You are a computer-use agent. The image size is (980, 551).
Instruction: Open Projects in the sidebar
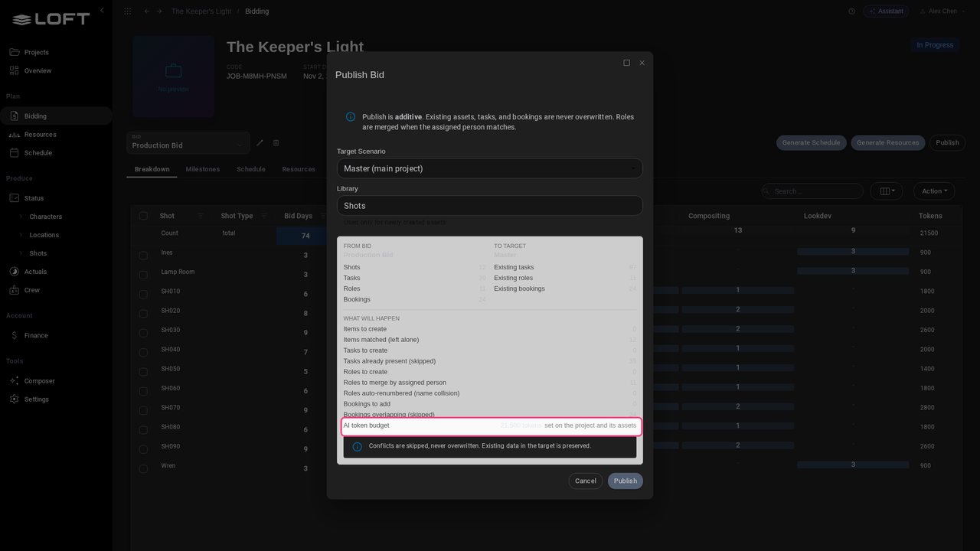tap(56, 52)
